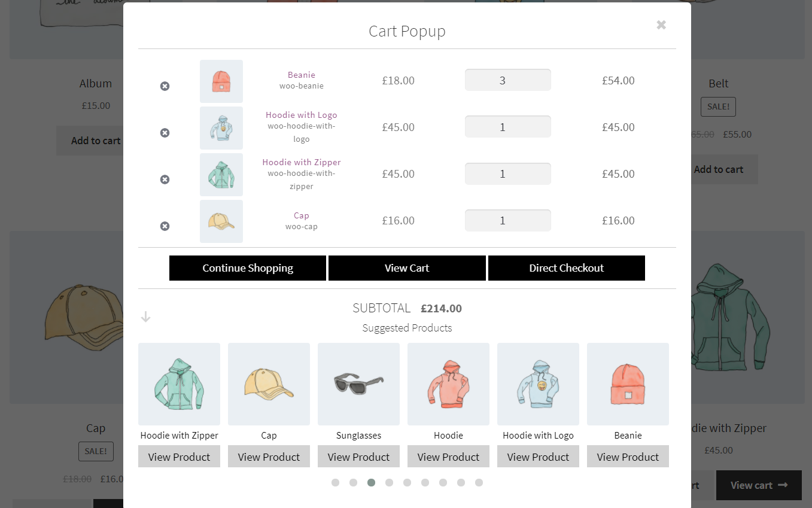The height and width of the screenshot is (508, 812).
Task: Dismiss the Cart Popup with the X icon
Action: click(661, 25)
